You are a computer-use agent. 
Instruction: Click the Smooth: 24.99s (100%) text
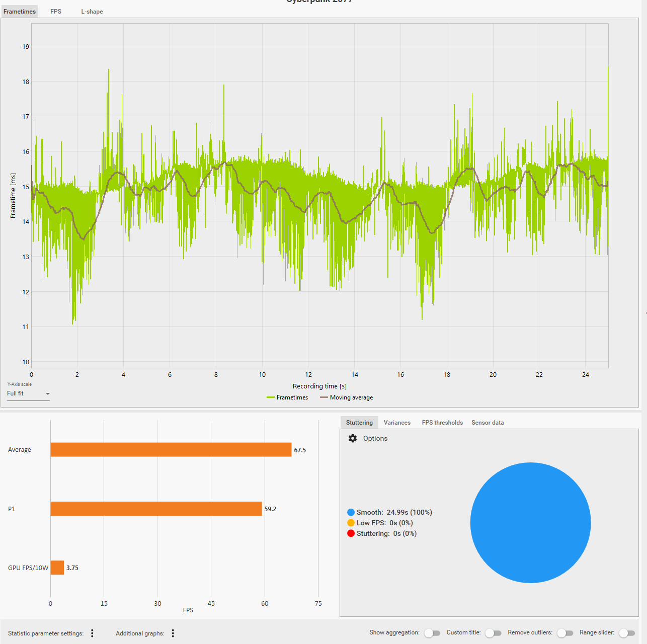[x=394, y=512]
